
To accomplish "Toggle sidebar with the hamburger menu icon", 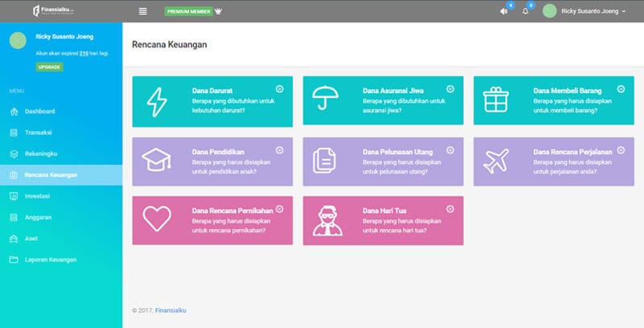I will point(142,11).
